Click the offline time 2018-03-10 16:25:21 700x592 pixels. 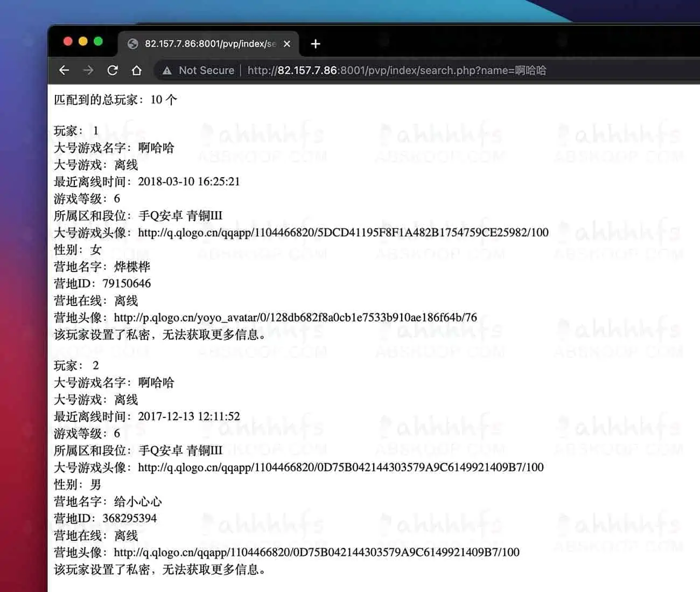[188, 182]
